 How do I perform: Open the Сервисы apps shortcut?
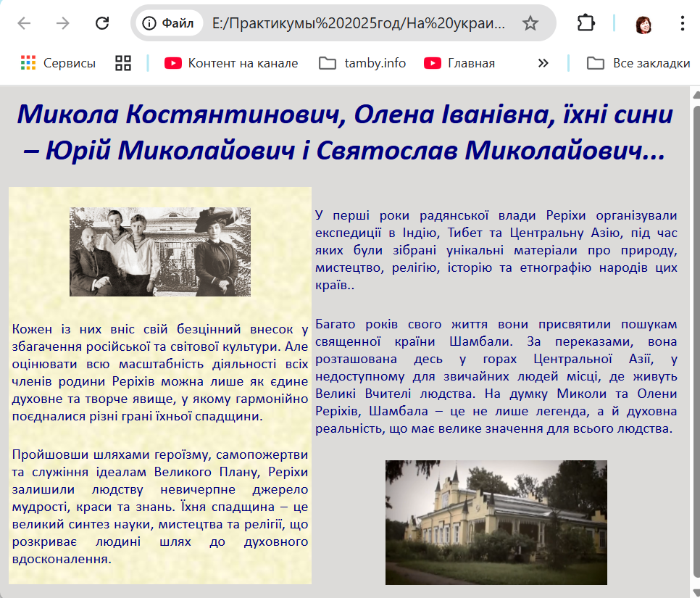(58, 63)
